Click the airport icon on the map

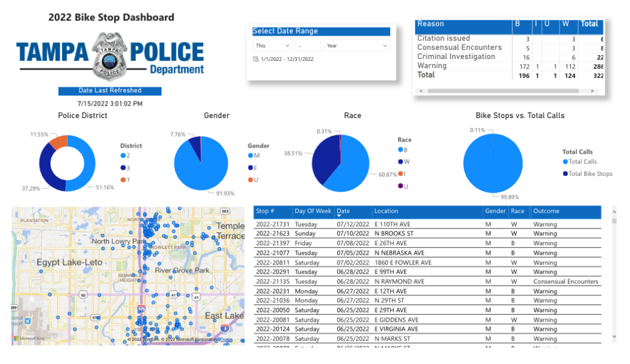pos(28,321)
